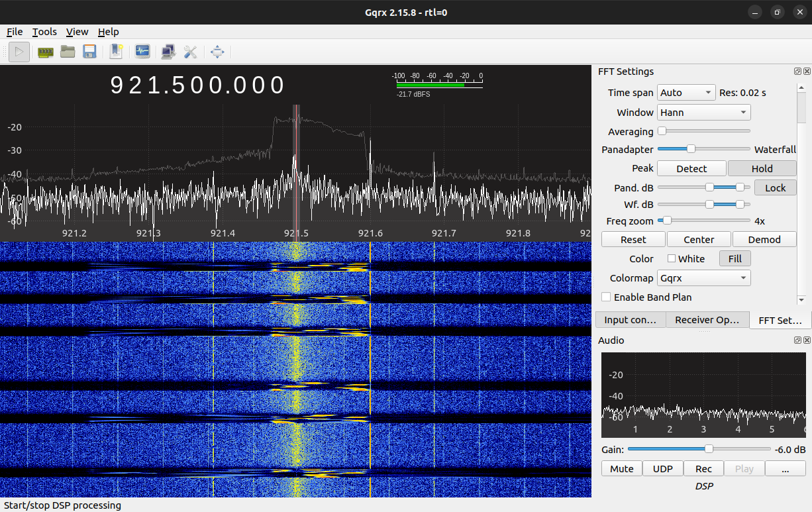Open the bookmarks icon in the toolbar

tap(117, 51)
